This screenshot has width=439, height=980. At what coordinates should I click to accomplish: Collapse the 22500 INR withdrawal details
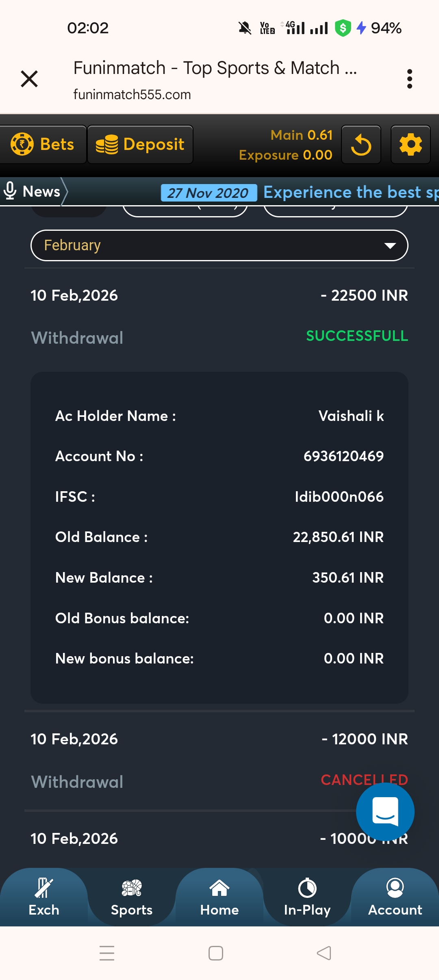click(x=219, y=315)
